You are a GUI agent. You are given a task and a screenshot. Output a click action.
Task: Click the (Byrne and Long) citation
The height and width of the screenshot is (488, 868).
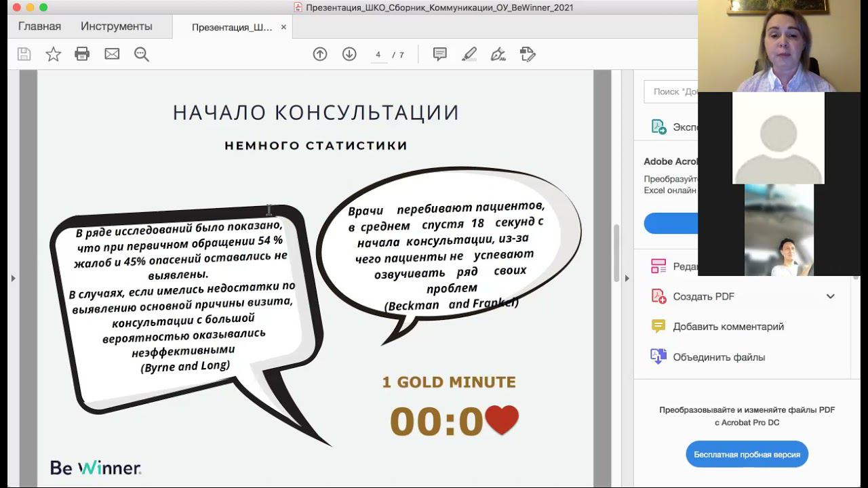pyautogui.click(x=185, y=366)
